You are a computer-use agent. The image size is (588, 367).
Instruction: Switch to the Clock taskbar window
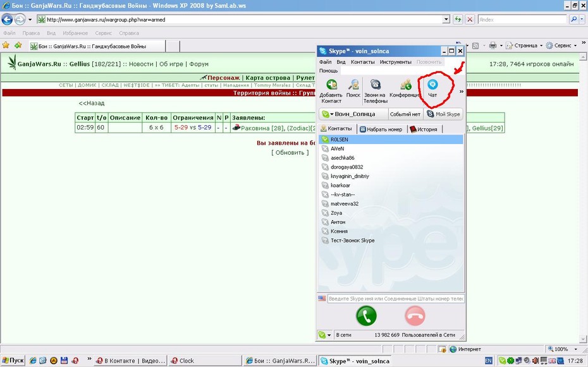[x=204, y=361]
